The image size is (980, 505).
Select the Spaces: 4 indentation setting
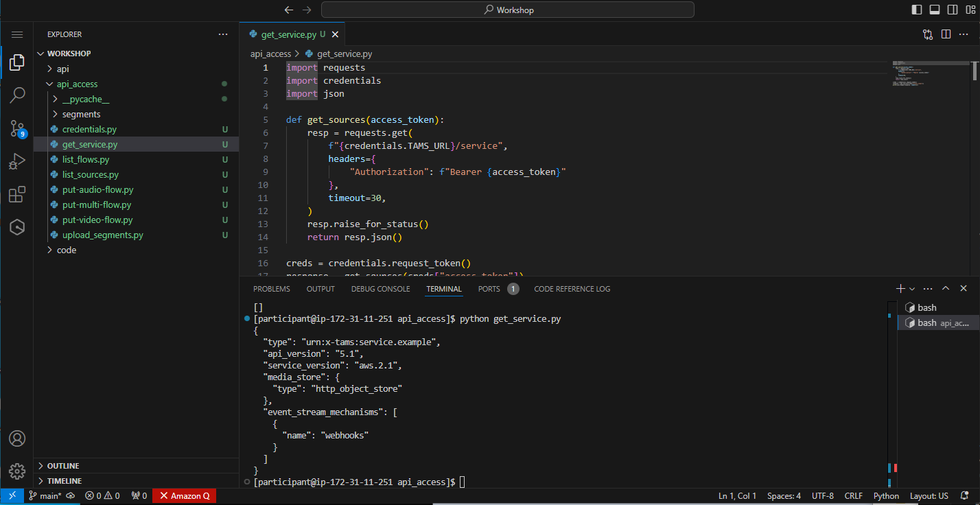point(784,496)
